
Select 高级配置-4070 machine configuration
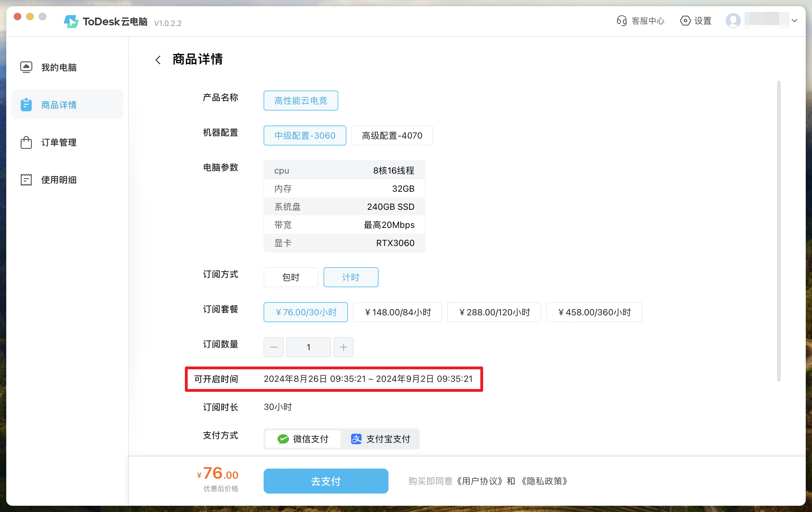click(392, 135)
